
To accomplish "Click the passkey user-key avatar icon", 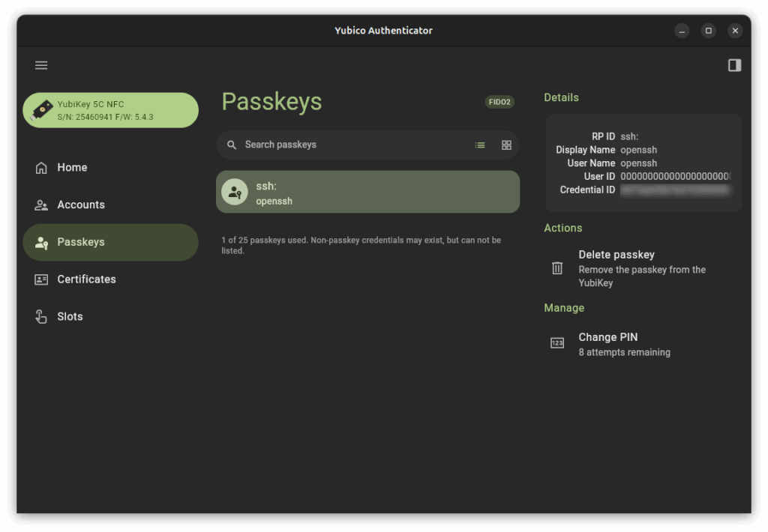I will pyautogui.click(x=235, y=192).
